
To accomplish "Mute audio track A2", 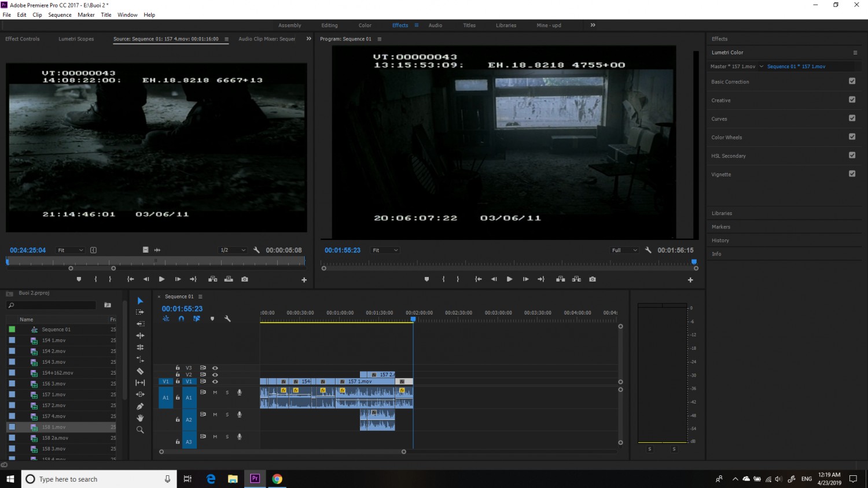I will tap(215, 415).
